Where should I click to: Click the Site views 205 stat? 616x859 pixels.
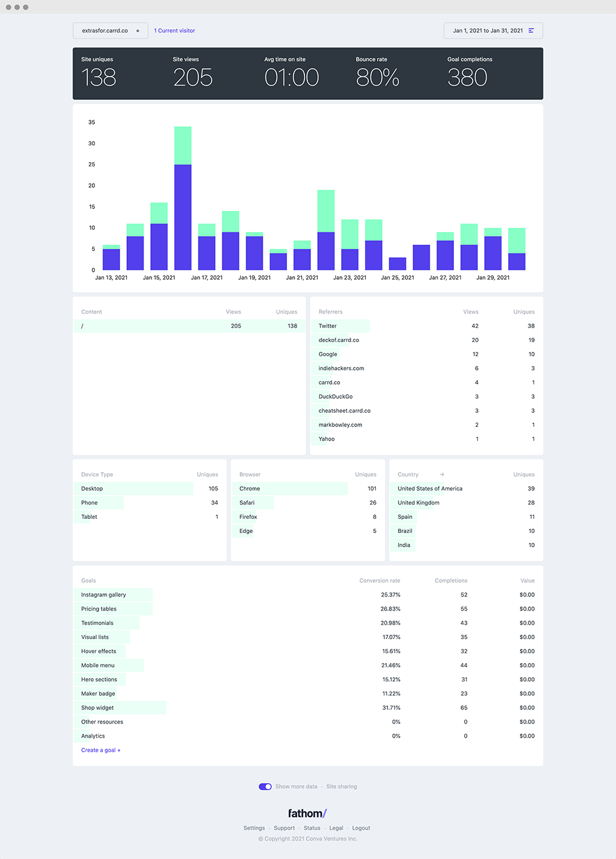[193, 73]
